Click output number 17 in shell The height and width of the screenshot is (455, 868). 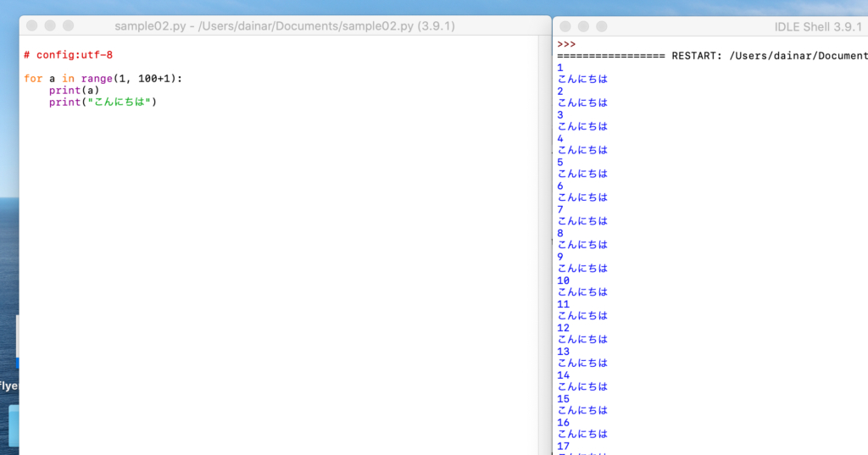[x=563, y=447]
